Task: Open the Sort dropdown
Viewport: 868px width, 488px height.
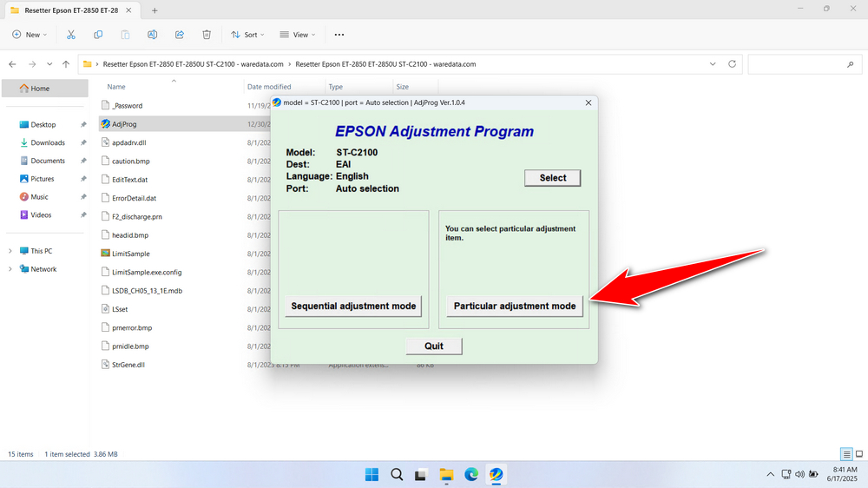Action: [x=247, y=35]
